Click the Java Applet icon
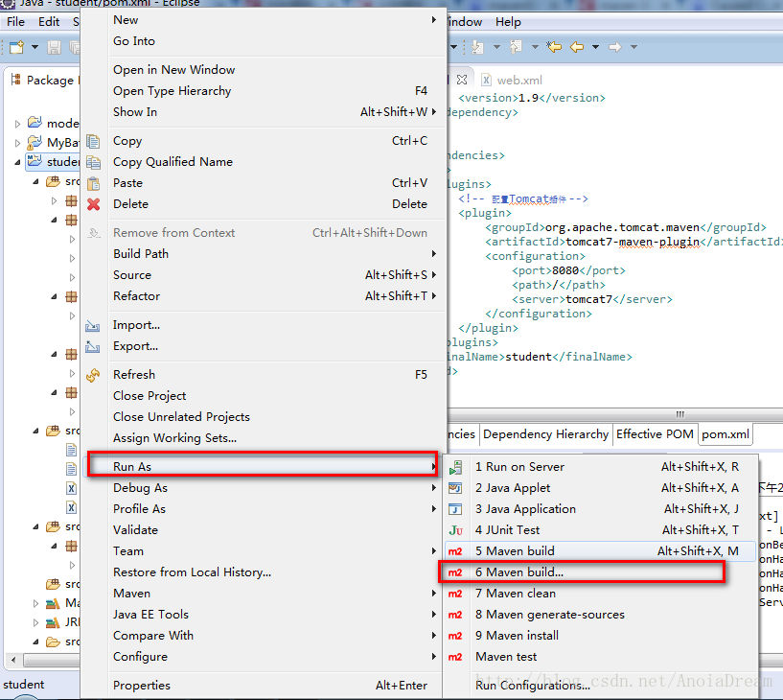The image size is (783, 700). point(455,488)
